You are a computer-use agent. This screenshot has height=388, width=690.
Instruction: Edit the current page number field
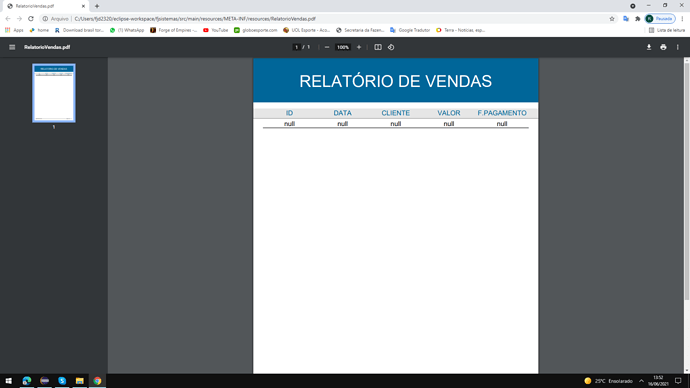point(297,47)
